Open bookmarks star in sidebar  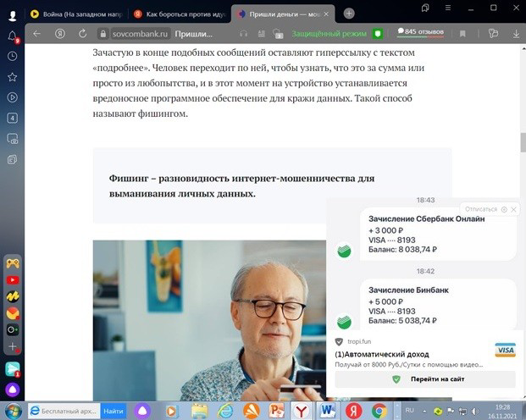click(13, 77)
